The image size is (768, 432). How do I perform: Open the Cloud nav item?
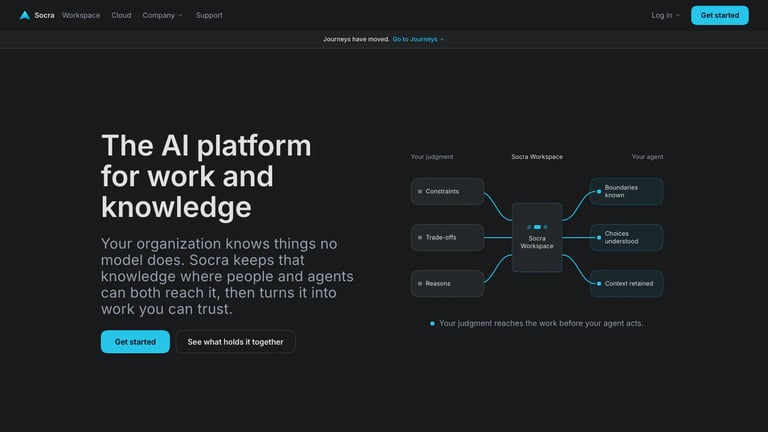point(121,15)
